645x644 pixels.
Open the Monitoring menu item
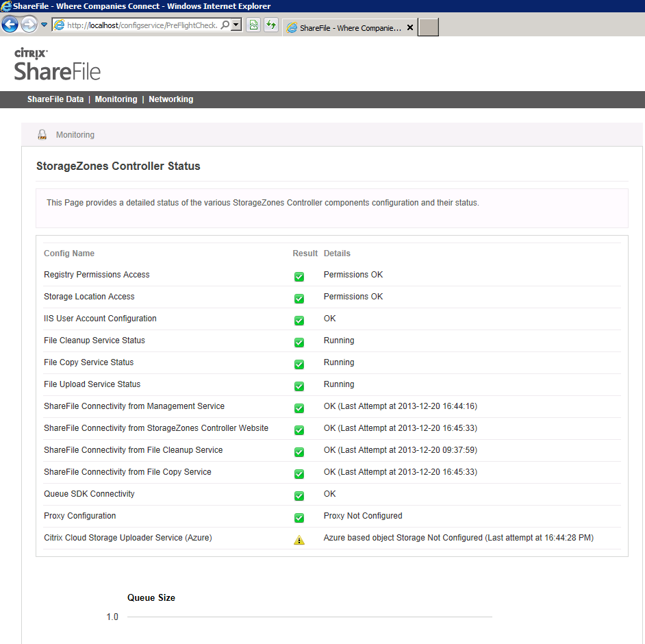pyautogui.click(x=116, y=99)
